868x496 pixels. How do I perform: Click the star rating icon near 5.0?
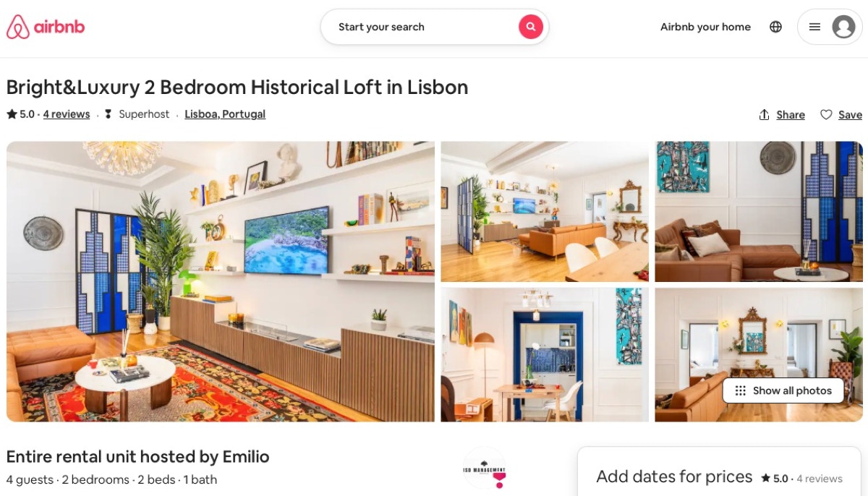(12, 114)
